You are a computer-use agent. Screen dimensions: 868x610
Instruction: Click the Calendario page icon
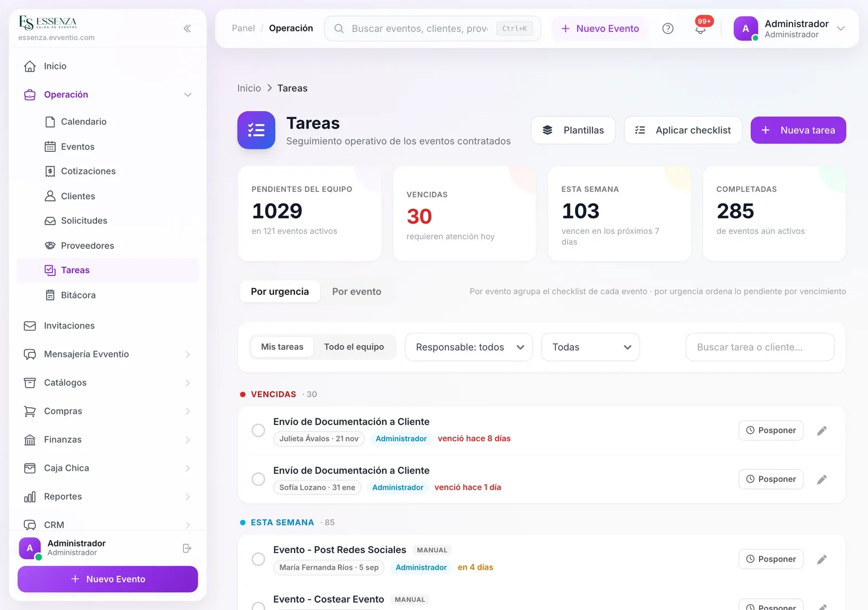coord(50,122)
